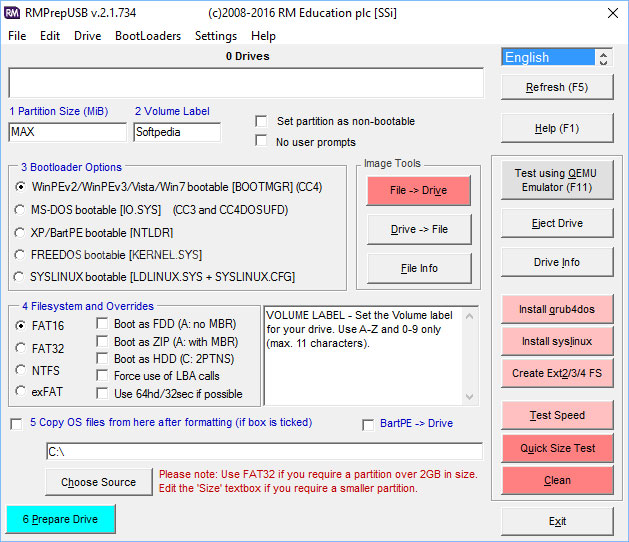629x542 pixels.
Task: Open the Settings menu
Action: (x=216, y=36)
